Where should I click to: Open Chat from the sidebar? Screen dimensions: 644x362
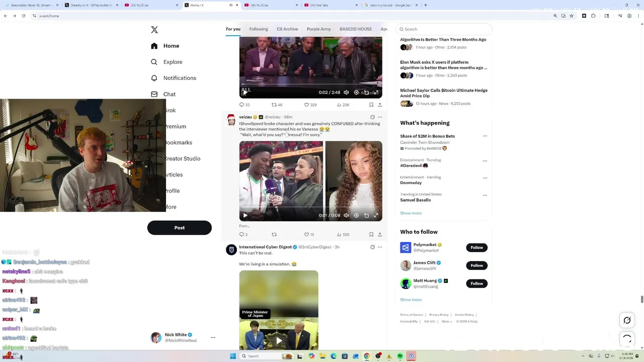click(x=163, y=94)
